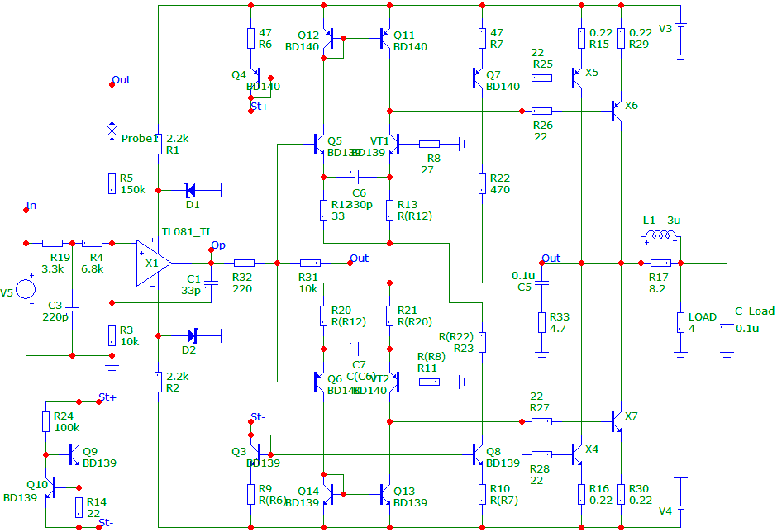Select resistor R5 body
This screenshot has width=777, height=532.
(112, 183)
